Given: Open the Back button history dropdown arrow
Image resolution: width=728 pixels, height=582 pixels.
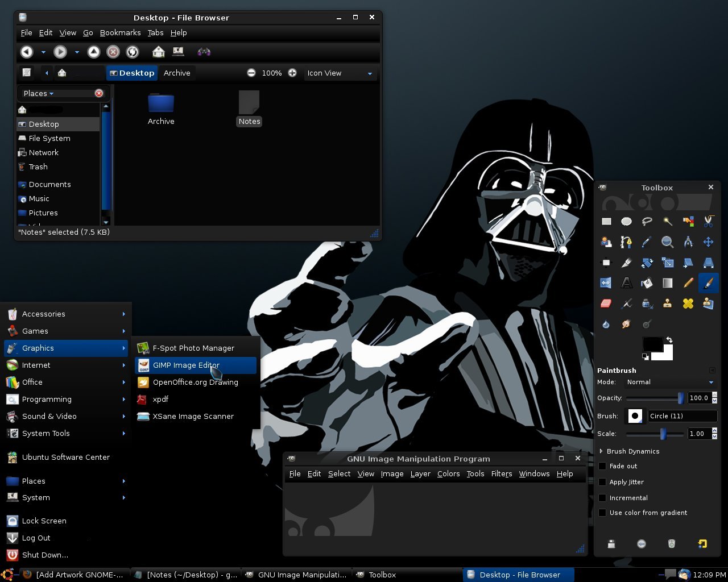Looking at the screenshot, I should [x=43, y=52].
